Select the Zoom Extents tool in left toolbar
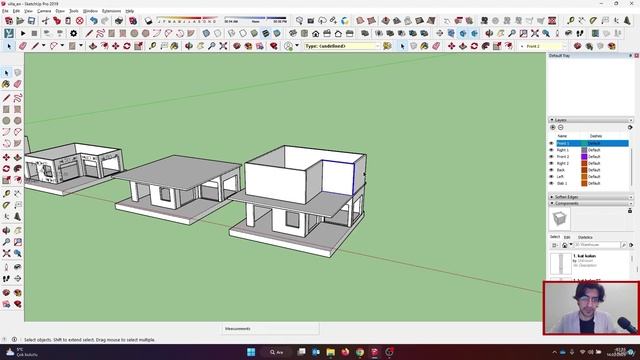Viewport: 640px width, 360px height. [x=6, y=253]
